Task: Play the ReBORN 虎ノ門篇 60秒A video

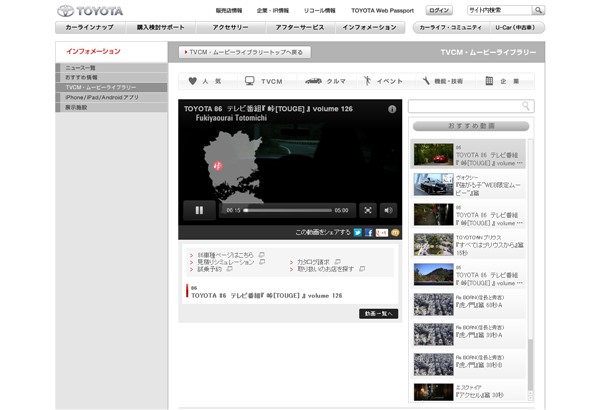Action: click(x=434, y=305)
